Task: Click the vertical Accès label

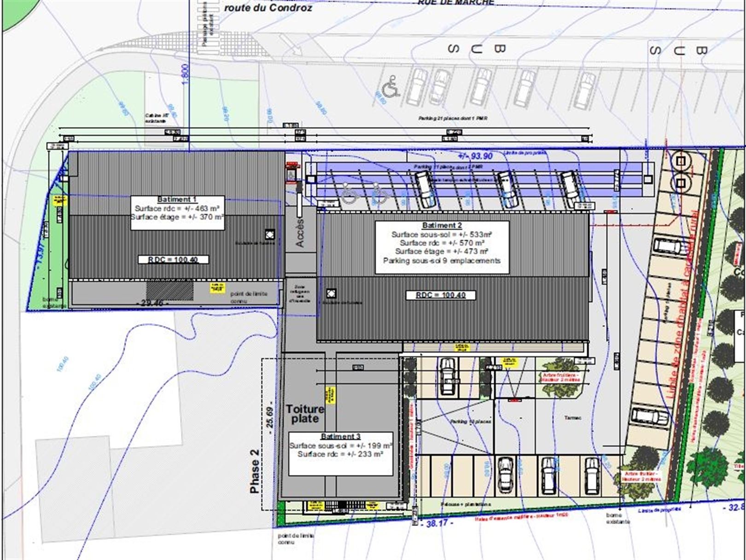Action: pyautogui.click(x=300, y=232)
